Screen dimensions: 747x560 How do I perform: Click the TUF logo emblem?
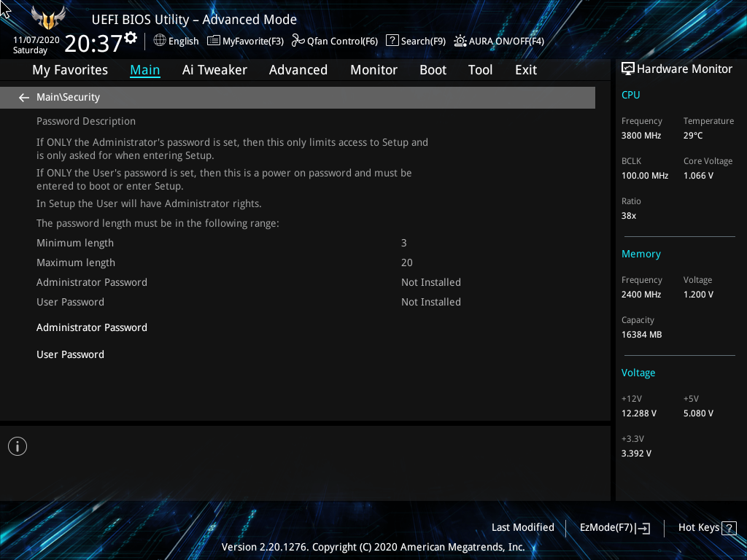(48, 17)
